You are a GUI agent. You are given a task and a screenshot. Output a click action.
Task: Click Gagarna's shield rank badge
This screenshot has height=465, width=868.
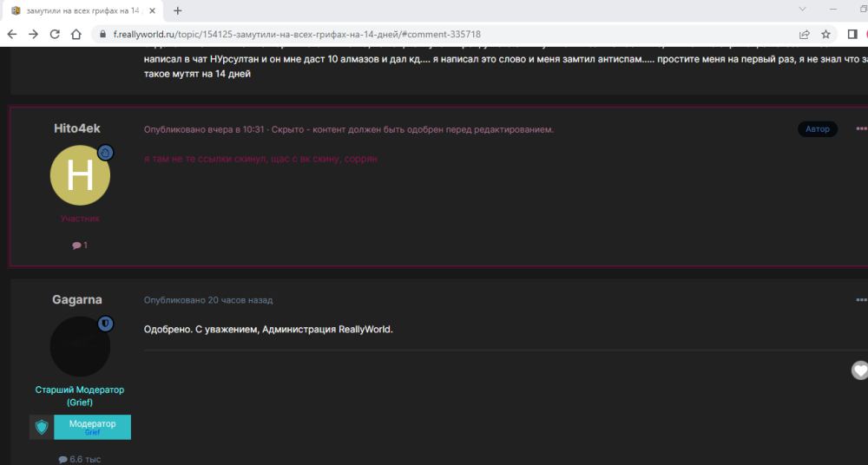pos(106,324)
